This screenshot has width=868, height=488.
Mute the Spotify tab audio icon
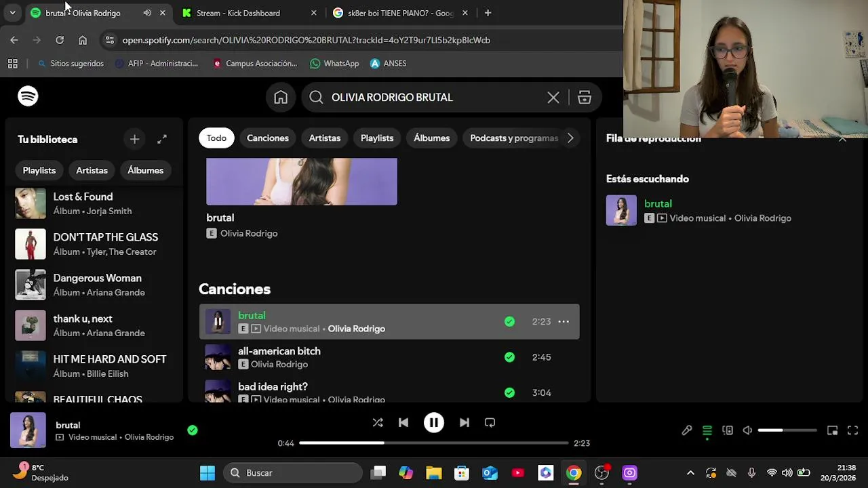coord(147,13)
